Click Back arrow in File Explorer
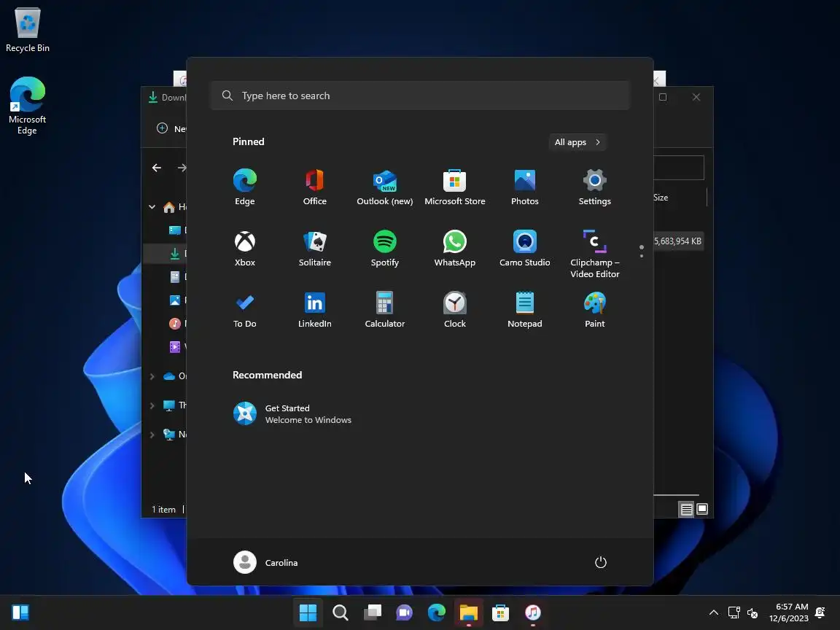Image resolution: width=840 pixels, height=630 pixels. pyautogui.click(x=157, y=168)
